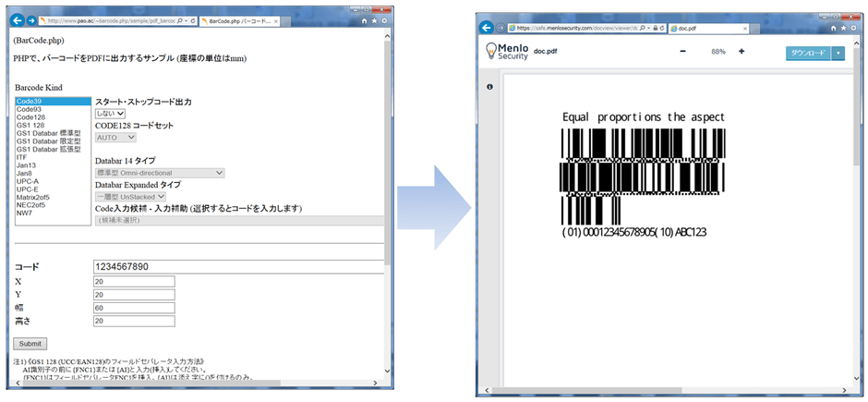Select UPC-E in Barcode Kind list
This screenshot has width=868, height=402.
(53, 189)
